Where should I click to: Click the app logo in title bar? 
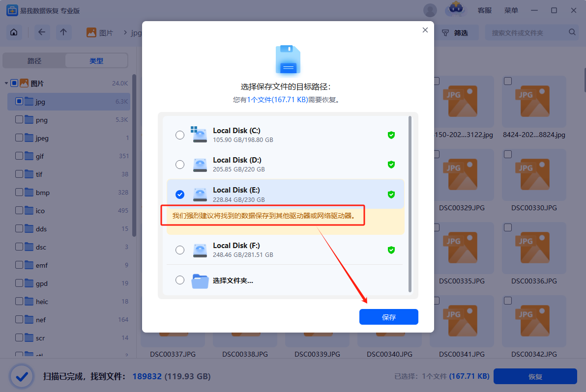click(x=12, y=10)
